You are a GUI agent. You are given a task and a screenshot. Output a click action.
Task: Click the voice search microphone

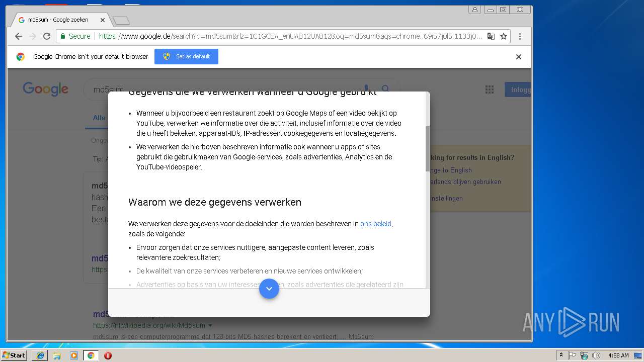click(366, 89)
